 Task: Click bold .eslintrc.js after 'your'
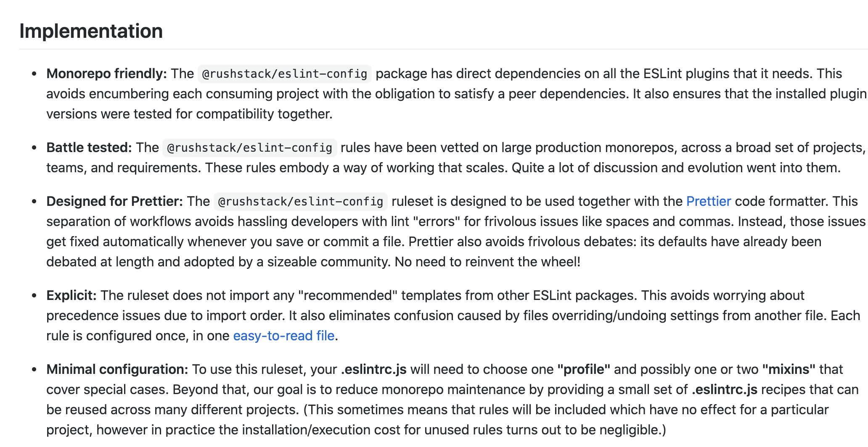(x=373, y=369)
